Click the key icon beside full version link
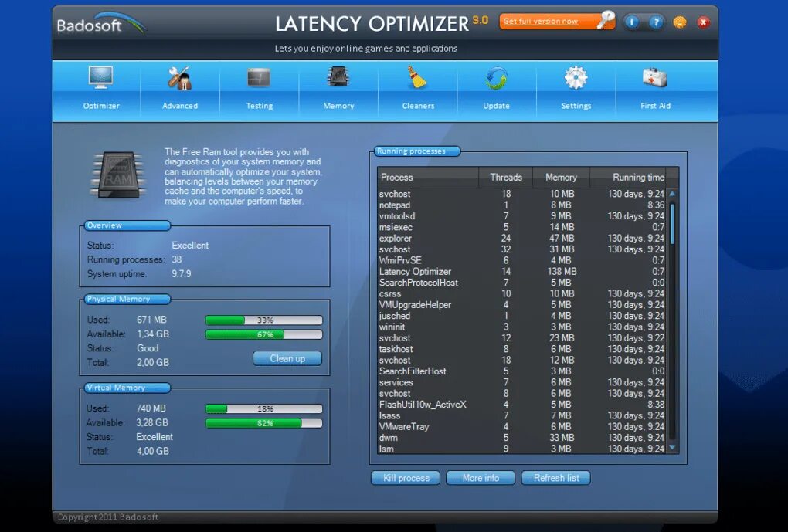 pyautogui.click(x=606, y=20)
